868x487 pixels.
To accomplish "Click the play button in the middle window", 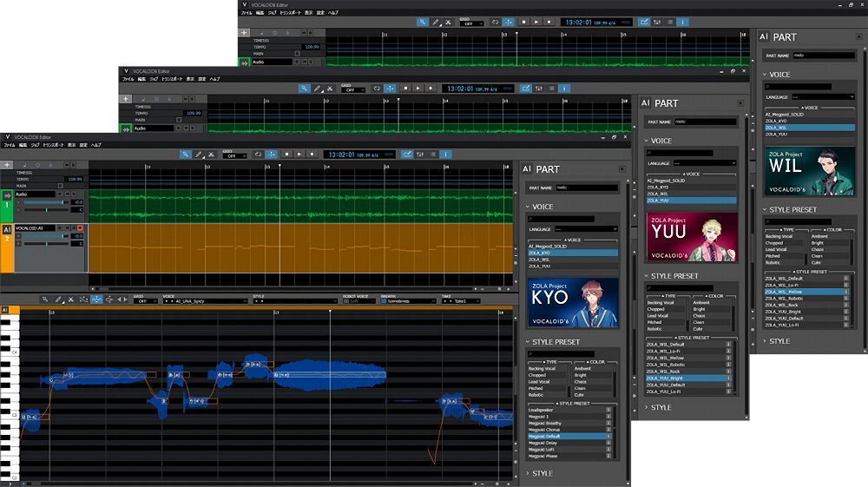I will pos(418,89).
